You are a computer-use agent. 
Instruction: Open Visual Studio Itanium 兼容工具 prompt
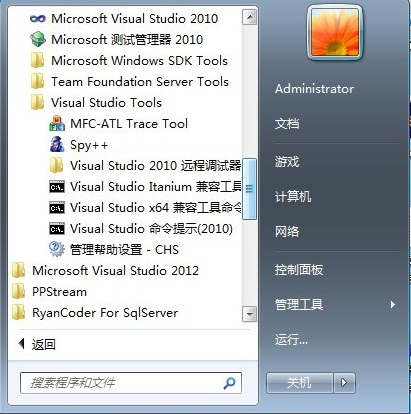tap(156, 187)
